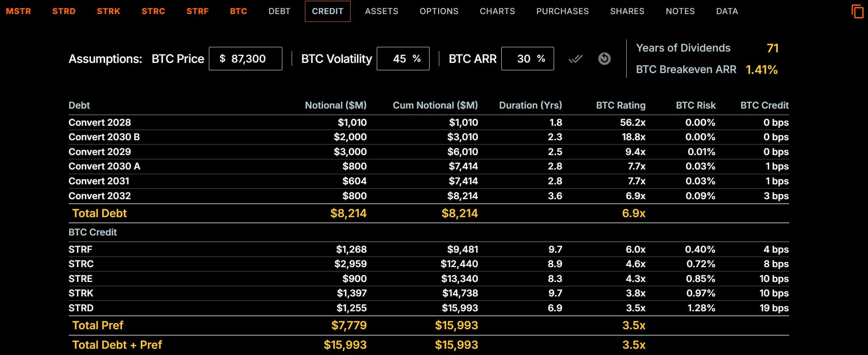Screen dimensions: 868x355
Task: Switch to the STRD tab
Action: point(64,11)
